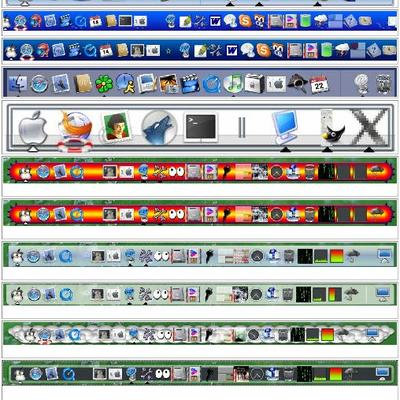Click googly eyes icon in light blue dock

pos(162,256)
